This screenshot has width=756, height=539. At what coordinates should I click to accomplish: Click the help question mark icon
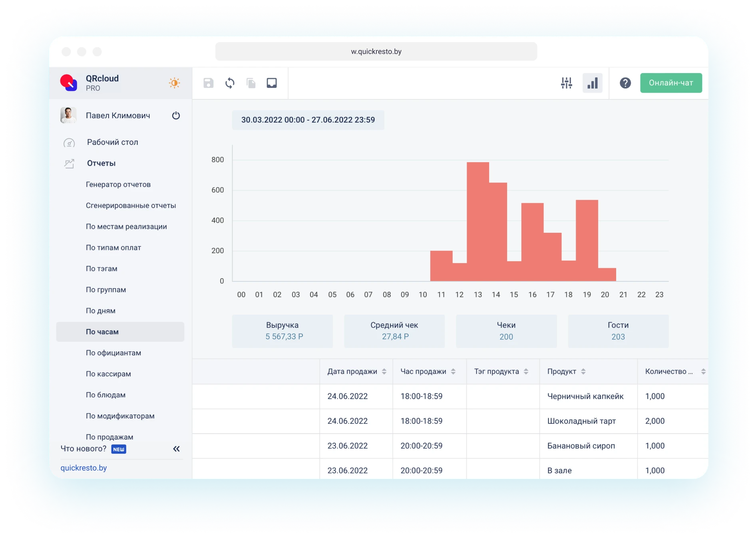coord(625,83)
